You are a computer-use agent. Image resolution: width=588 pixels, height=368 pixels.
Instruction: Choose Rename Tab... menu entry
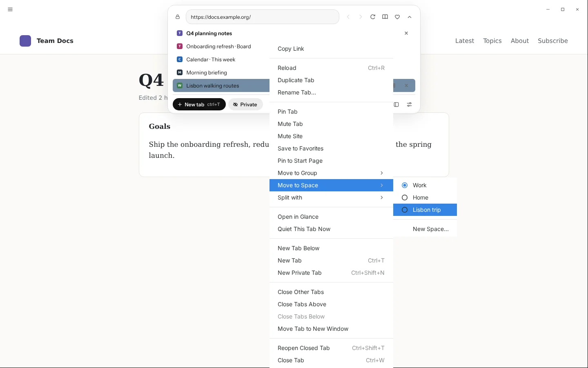pyautogui.click(x=331, y=92)
